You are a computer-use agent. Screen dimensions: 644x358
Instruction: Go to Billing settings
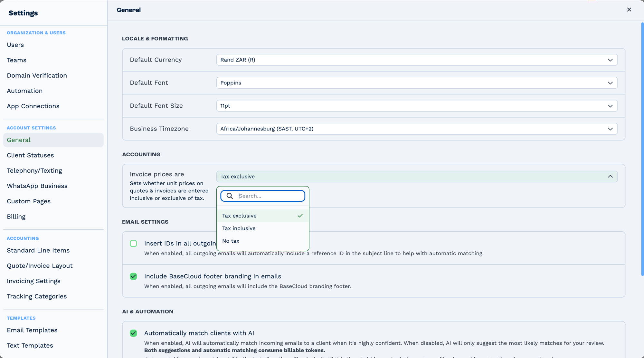pyautogui.click(x=53, y=216)
